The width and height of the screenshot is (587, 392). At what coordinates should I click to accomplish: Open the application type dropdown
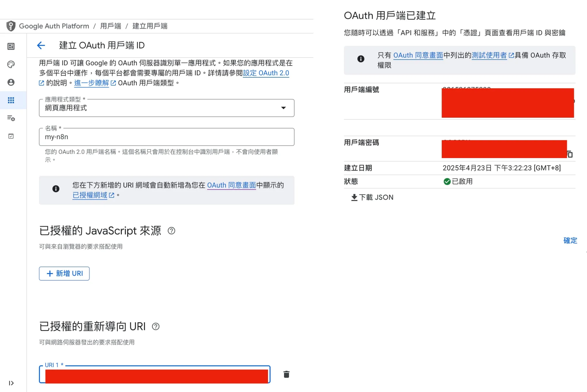point(167,108)
